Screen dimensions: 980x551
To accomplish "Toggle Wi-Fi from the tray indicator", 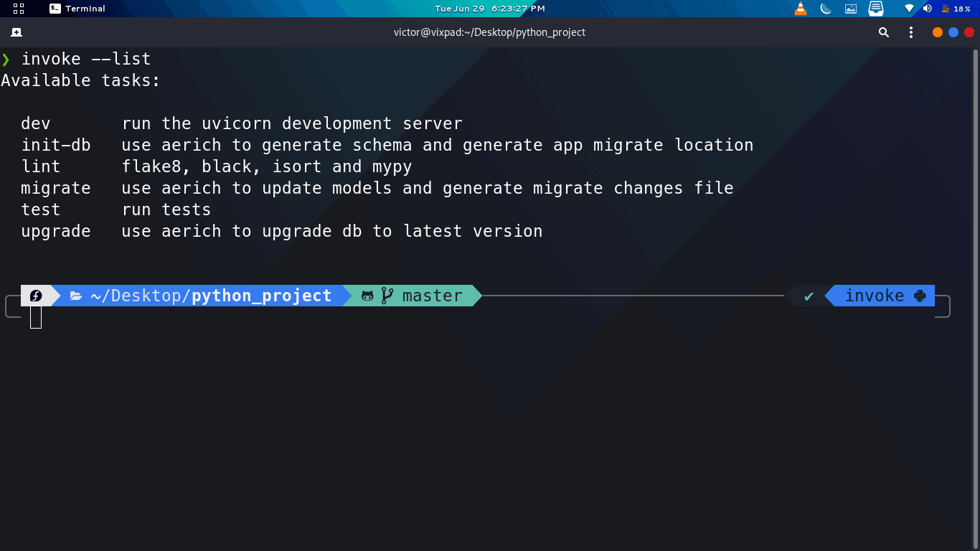I will pyautogui.click(x=908, y=9).
